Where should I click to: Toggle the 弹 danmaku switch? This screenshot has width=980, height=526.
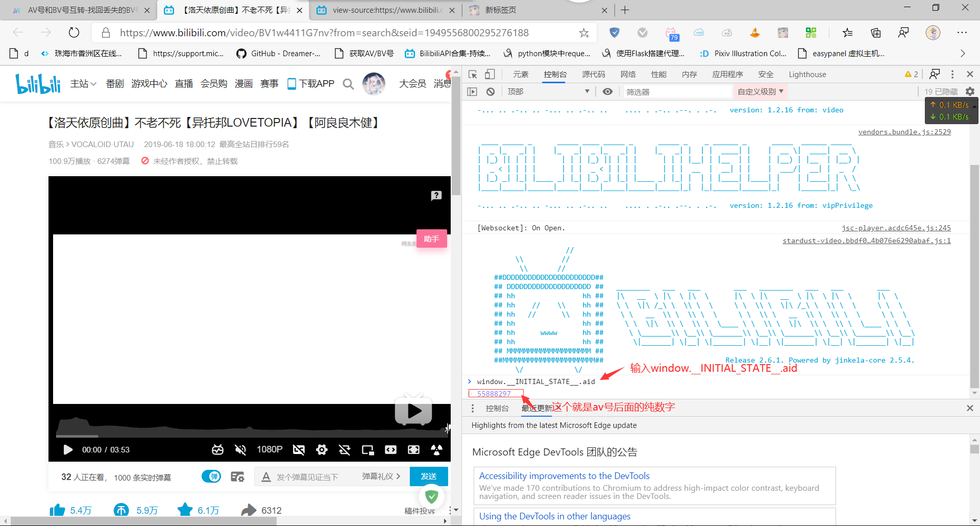tap(211, 476)
